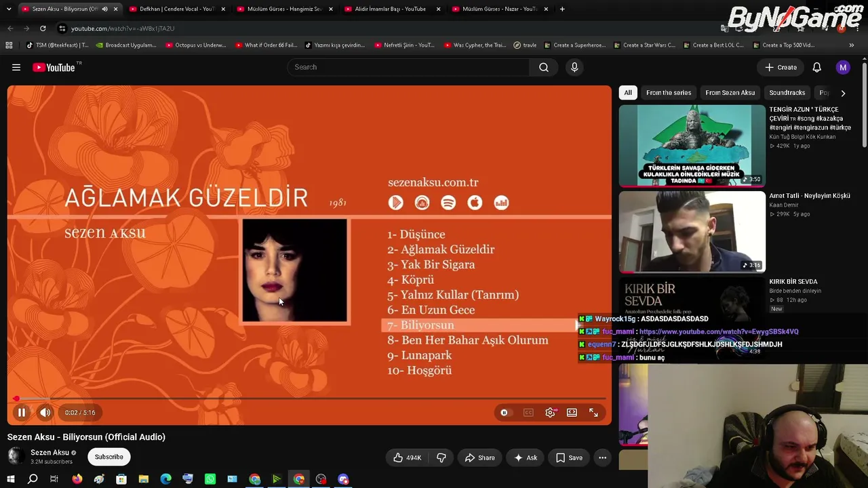Close the Sezen Aksu Biliyorsun tab
Image resolution: width=868 pixels, height=488 pixels.
(x=116, y=9)
